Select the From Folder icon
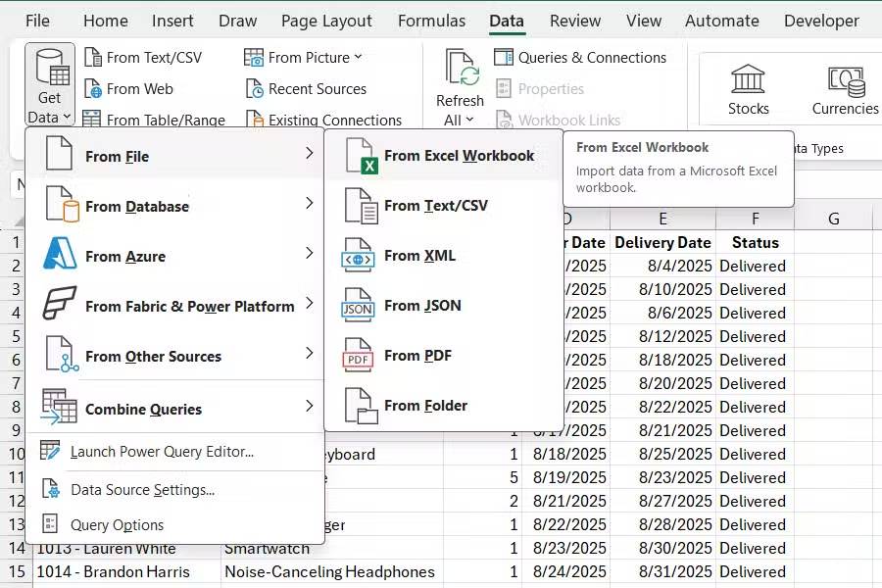 (359, 406)
